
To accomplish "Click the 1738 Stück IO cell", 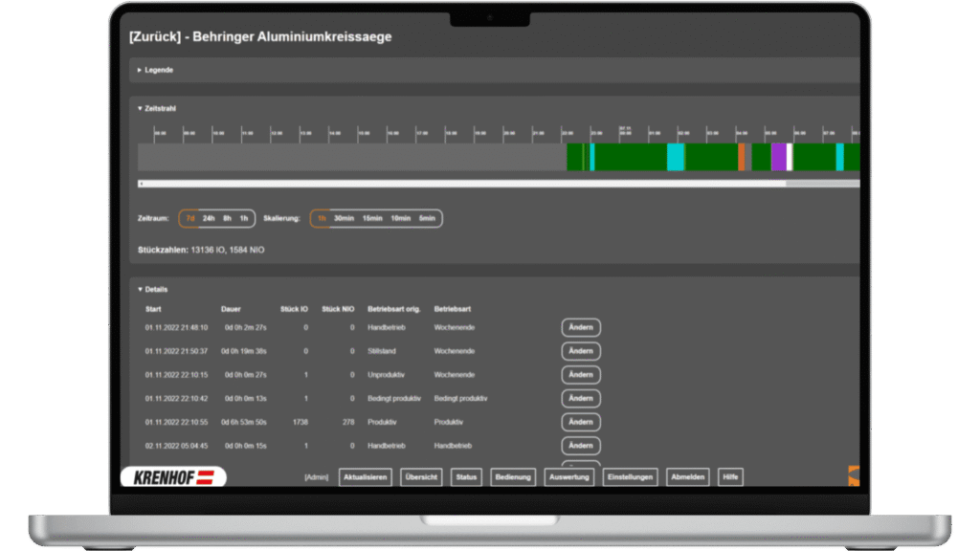I will click(300, 422).
